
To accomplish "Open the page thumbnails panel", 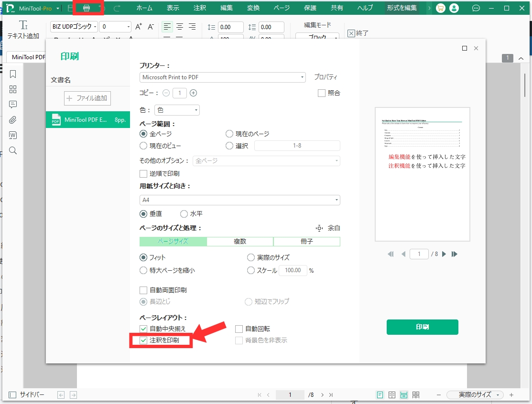I will [x=13, y=89].
